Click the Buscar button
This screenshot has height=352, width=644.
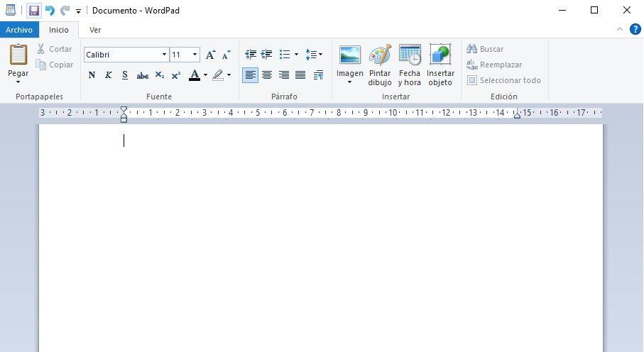click(485, 49)
